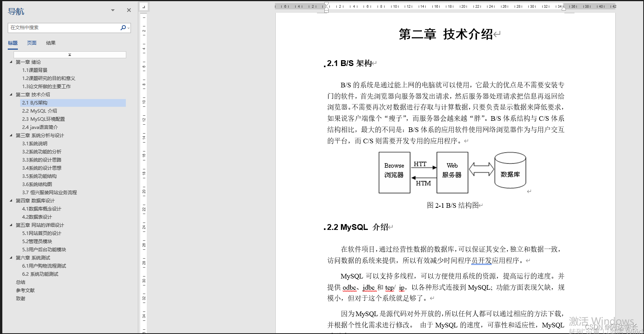Collapse the 第二章 技术介绍 heading
644x334 pixels.
pos(11,95)
